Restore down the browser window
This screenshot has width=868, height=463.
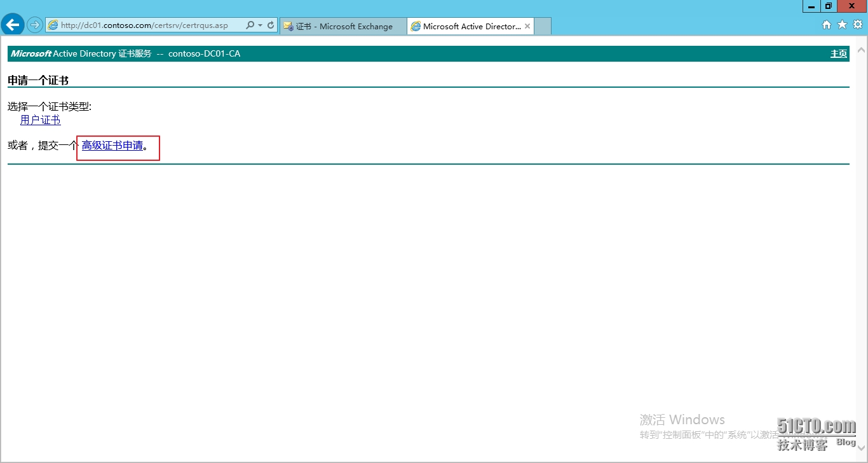828,6
